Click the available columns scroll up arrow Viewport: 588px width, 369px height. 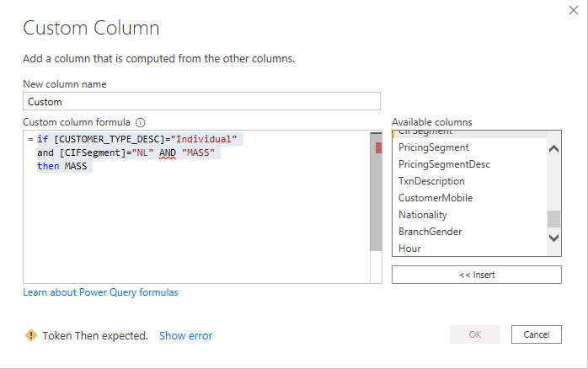tap(553, 149)
